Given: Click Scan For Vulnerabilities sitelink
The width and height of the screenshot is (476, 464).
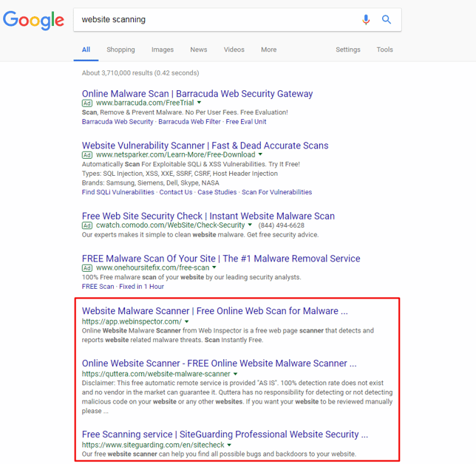Looking at the screenshot, I should click(x=277, y=192).
